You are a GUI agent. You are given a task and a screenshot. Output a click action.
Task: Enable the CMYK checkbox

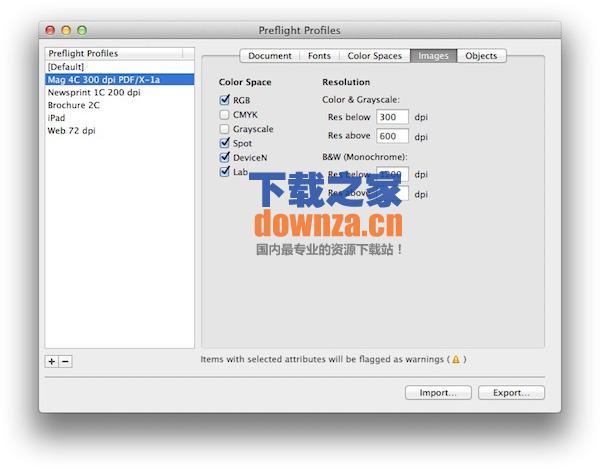225,114
